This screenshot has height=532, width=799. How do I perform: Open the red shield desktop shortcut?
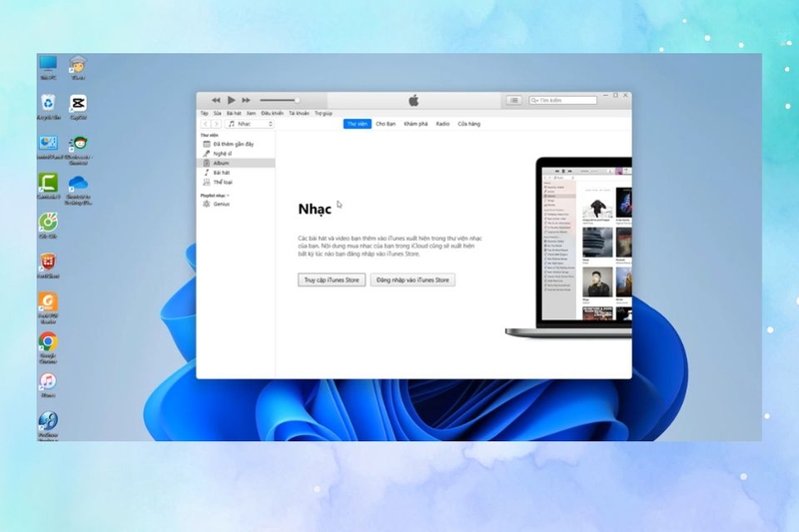tap(48, 266)
